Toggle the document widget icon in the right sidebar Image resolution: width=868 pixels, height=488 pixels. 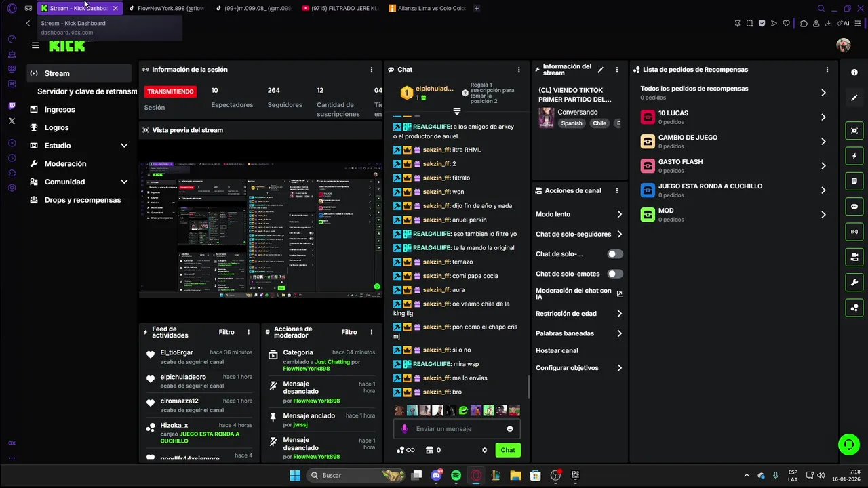click(x=854, y=181)
